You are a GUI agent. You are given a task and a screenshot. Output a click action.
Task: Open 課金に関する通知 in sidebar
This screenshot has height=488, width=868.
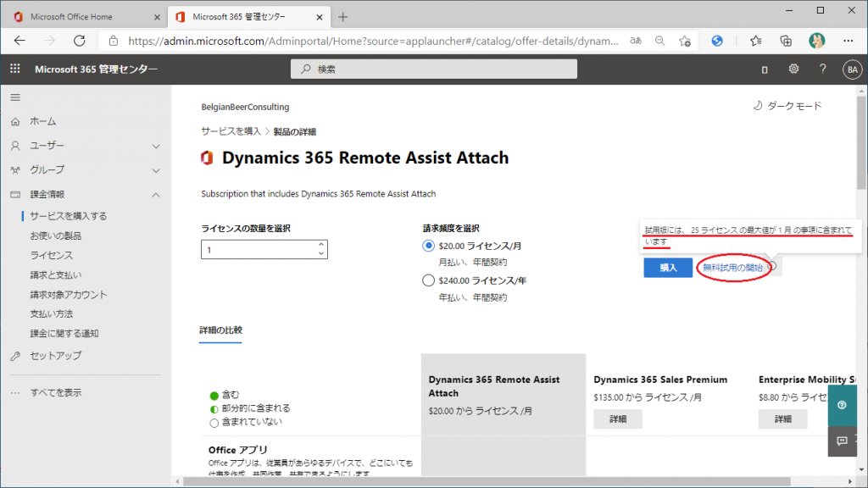(64, 334)
